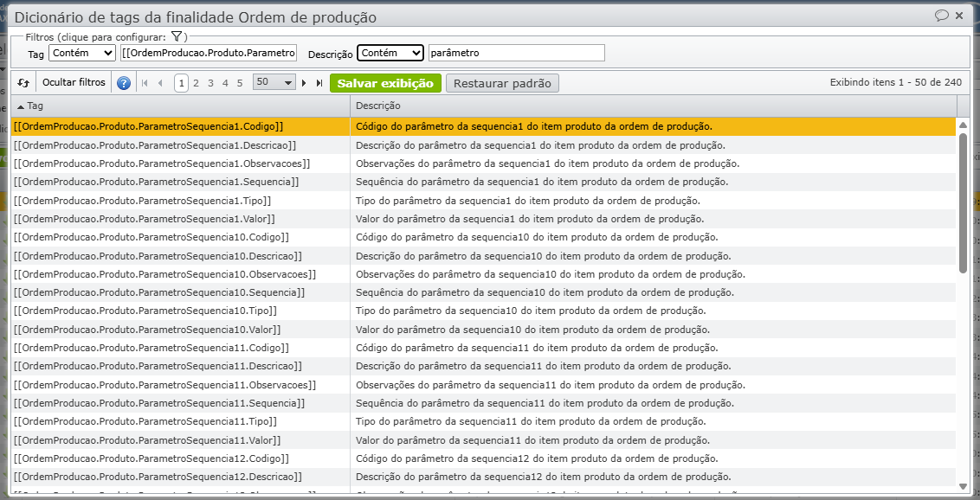980x500 pixels.
Task: Go to page 5
Action: [x=240, y=83]
